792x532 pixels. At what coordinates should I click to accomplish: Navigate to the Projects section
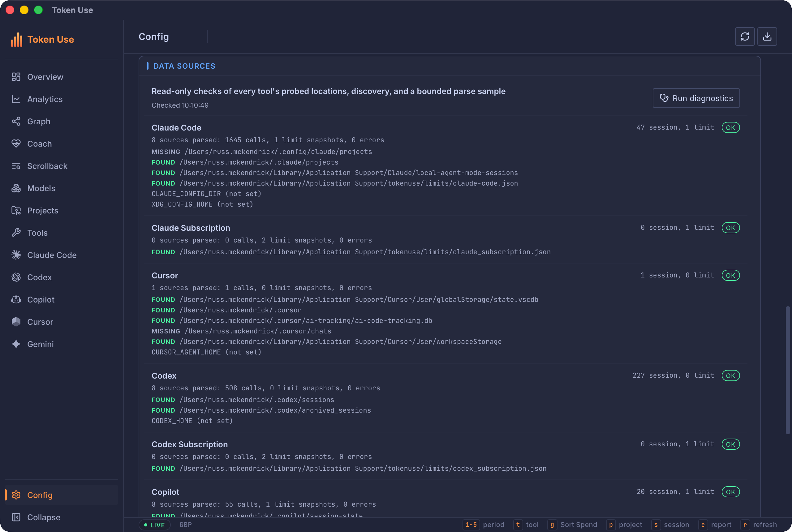43,210
